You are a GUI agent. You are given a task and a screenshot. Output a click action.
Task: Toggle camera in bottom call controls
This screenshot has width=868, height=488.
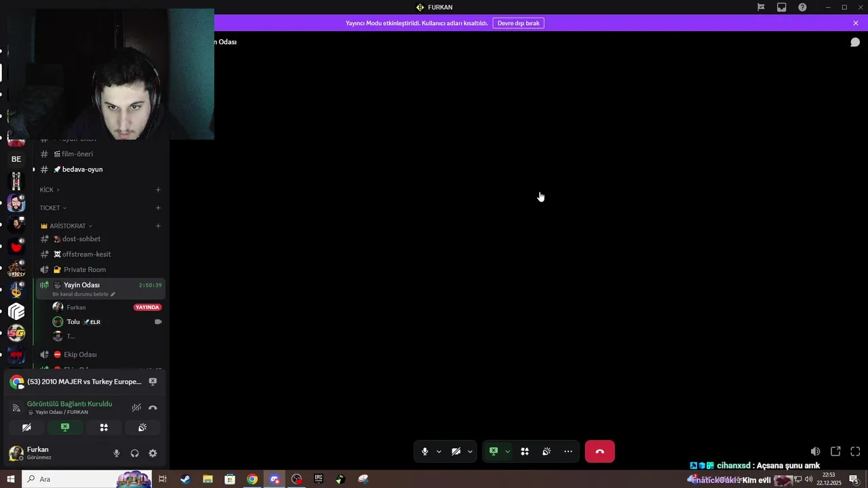(x=456, y=451)
